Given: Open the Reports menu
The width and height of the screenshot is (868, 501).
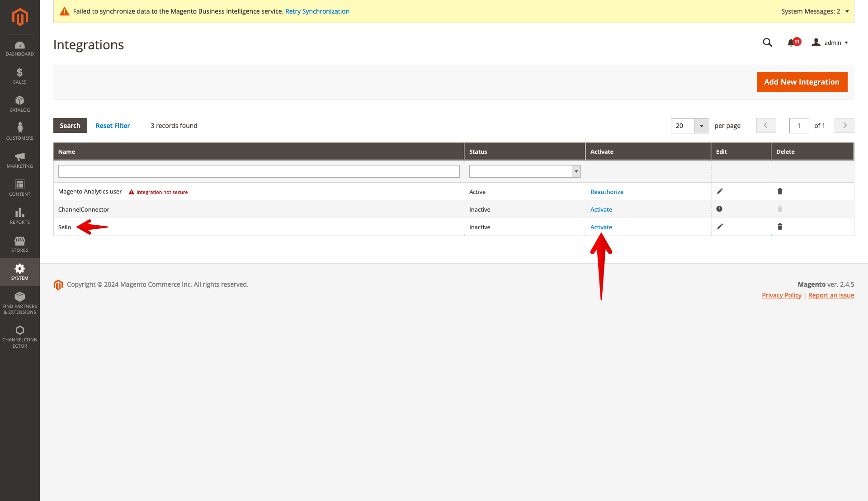Looking at the screenshot, I should click(20, 217).
